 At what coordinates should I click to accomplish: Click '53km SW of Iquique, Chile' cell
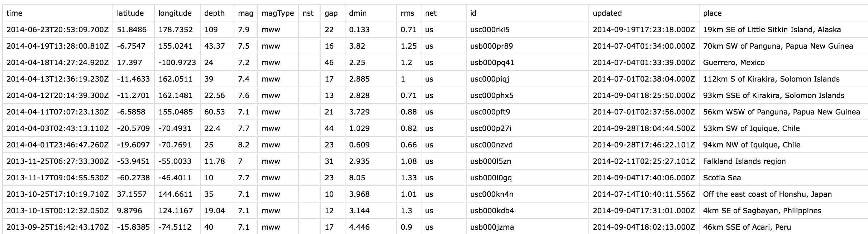pos(751,128)
